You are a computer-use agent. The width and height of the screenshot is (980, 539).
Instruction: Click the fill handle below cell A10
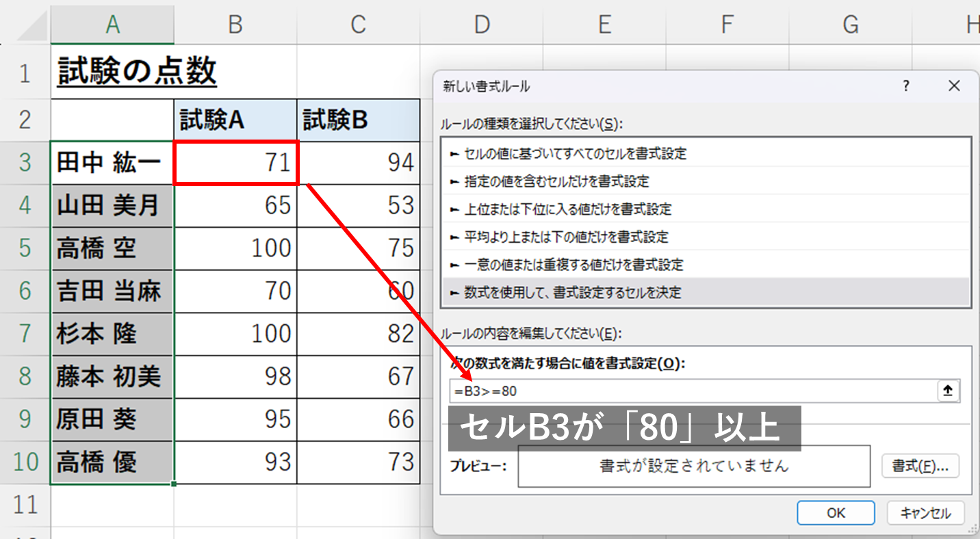coord(174,484)
